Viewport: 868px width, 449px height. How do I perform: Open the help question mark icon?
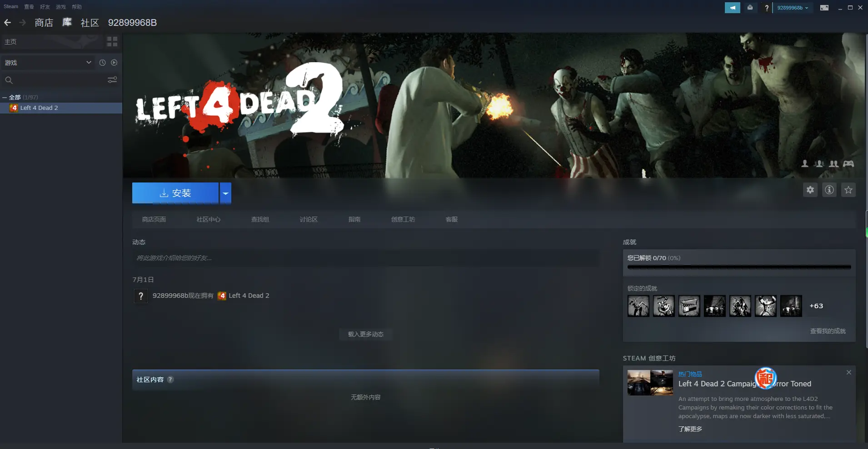[x=767, y=8]
